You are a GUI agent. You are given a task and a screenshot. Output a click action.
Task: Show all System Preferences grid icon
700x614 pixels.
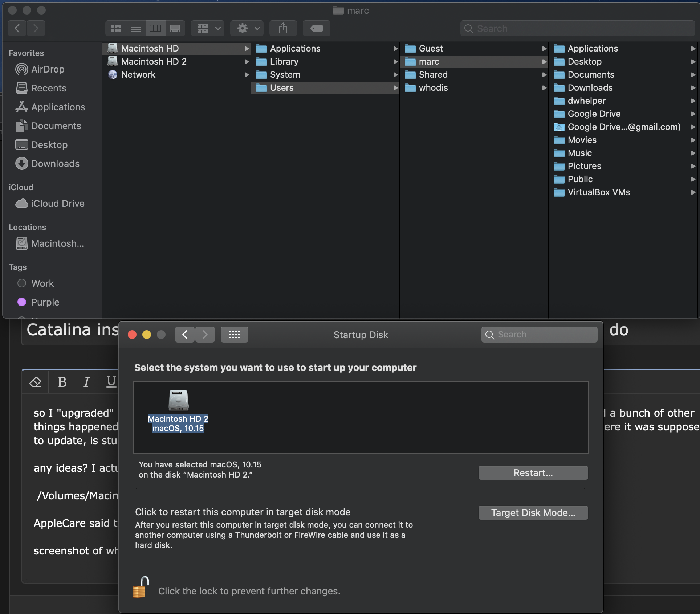click(x=234, y=335)
